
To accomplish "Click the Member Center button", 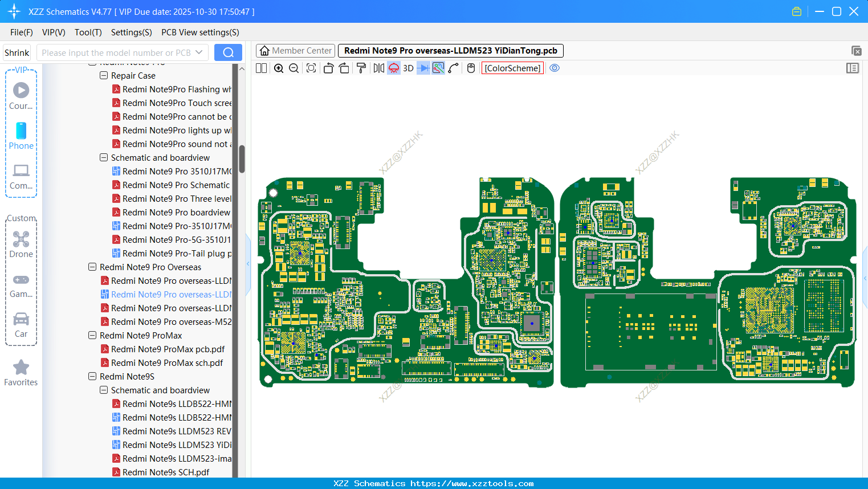I will (x=296, y=51).
